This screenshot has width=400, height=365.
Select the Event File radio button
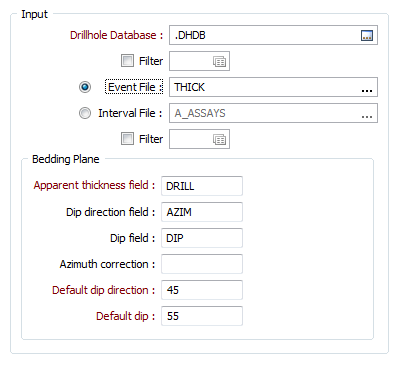tap(85, 87)
